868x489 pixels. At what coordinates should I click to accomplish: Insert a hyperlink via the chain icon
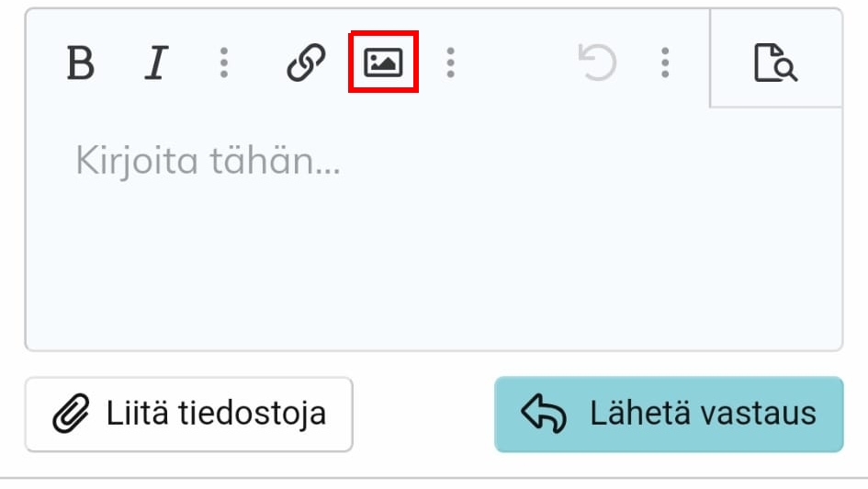tap(306, 63)
